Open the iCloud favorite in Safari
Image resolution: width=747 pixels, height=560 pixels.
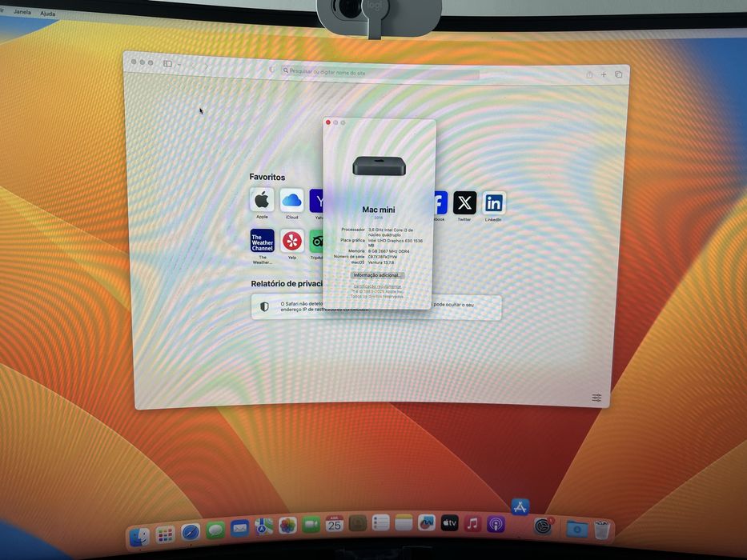291,201
